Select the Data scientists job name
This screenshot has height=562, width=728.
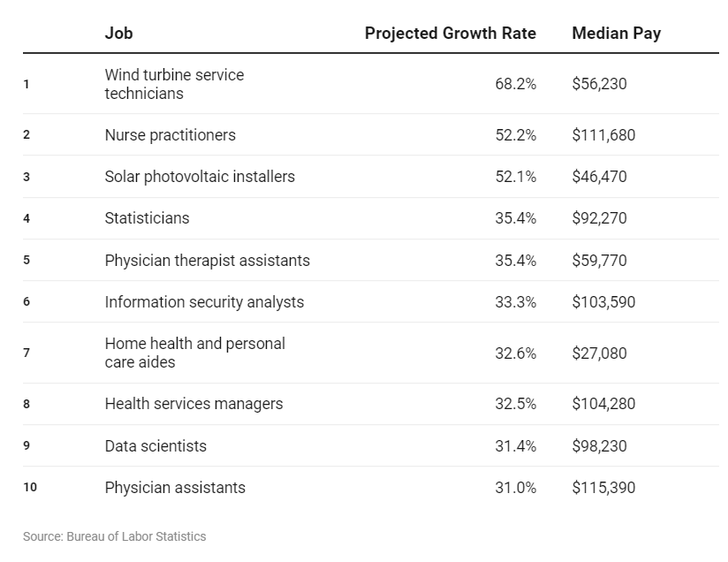pos(155,446)
